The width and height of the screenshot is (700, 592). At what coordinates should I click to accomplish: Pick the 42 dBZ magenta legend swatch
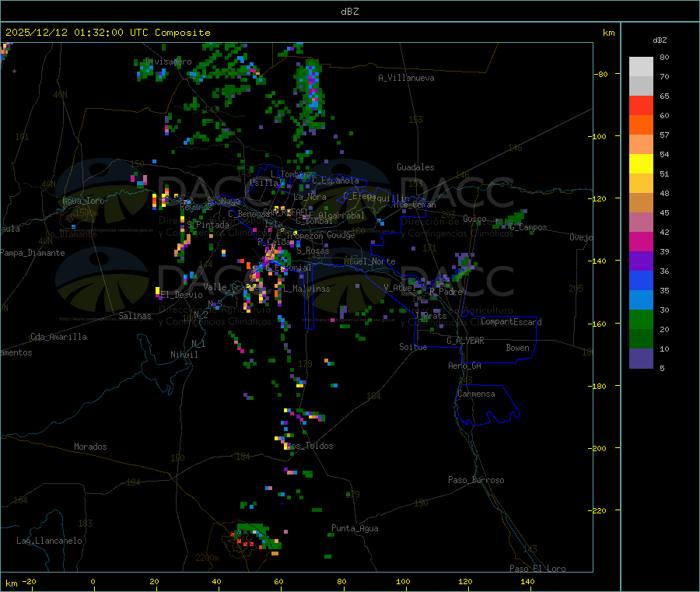pos(641,241)
